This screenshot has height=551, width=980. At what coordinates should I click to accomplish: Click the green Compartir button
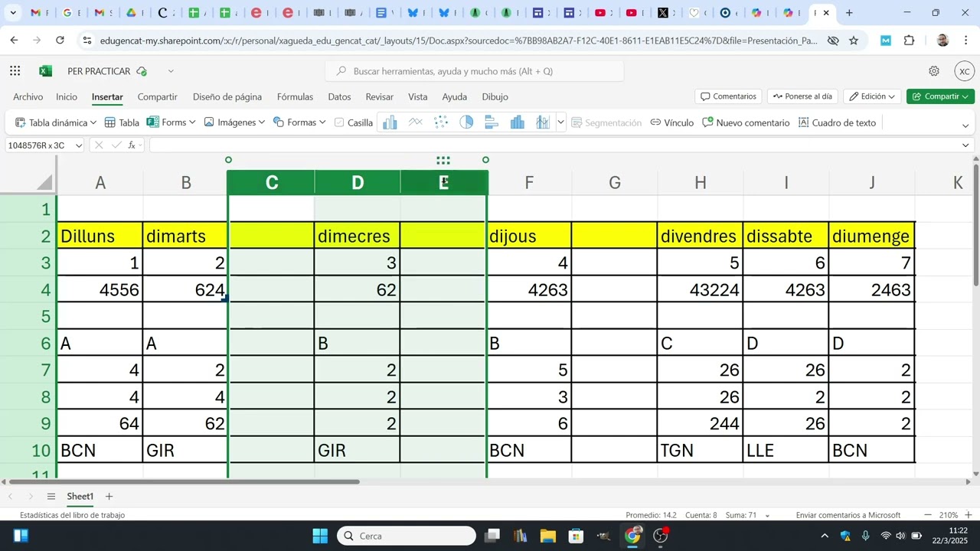940,96
